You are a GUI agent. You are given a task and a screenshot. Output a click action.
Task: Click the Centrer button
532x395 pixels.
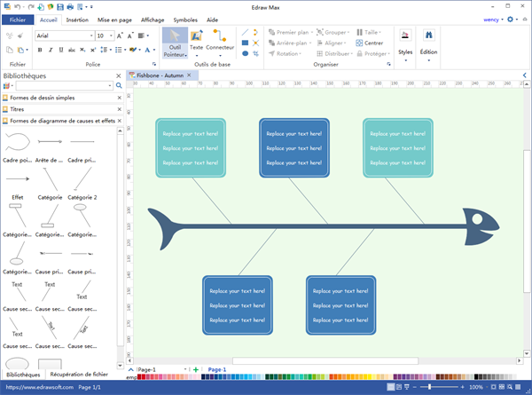click(371, 43)
